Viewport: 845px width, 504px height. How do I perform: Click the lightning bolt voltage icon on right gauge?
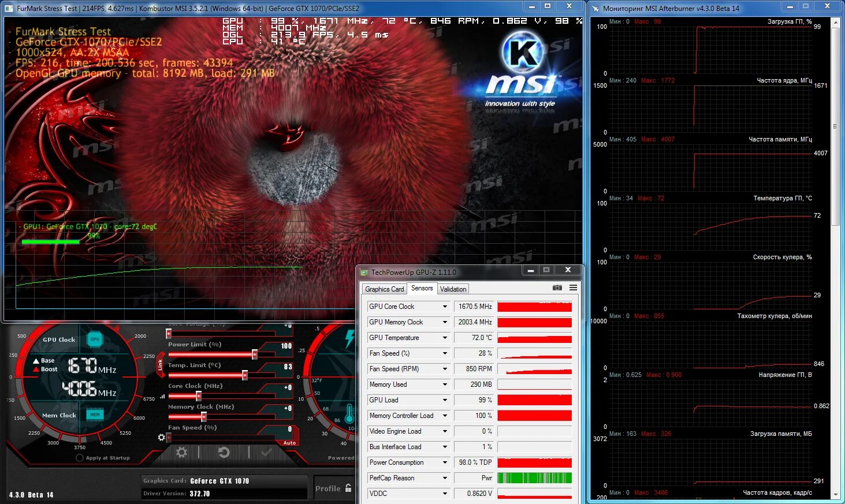349,339
